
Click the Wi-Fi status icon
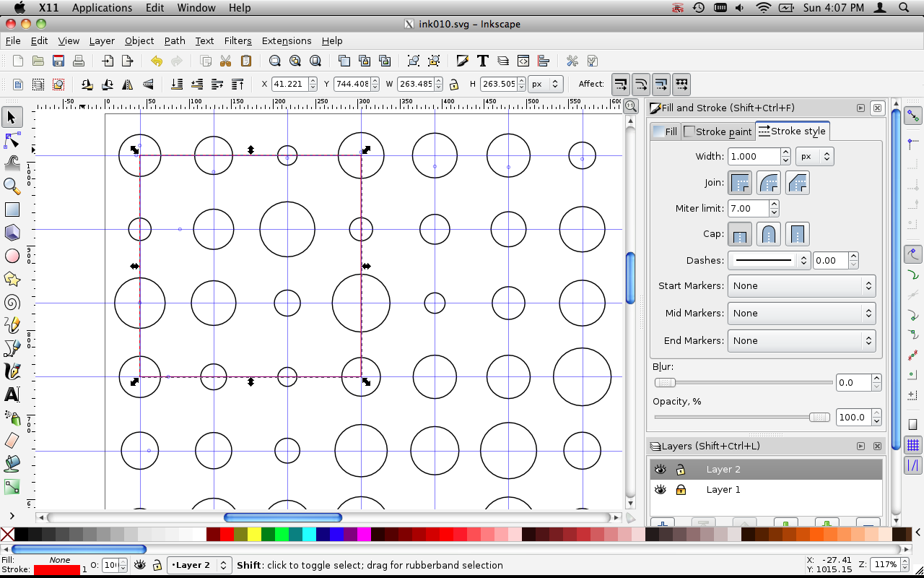click(764, 8)
